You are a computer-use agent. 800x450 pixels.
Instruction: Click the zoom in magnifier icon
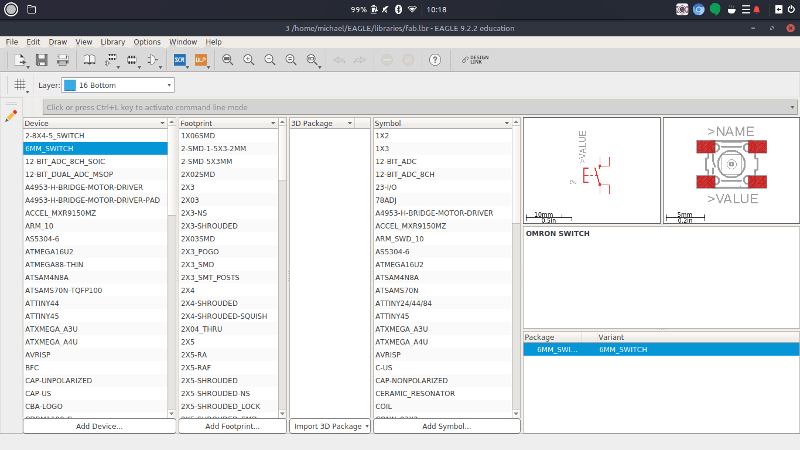click(248, 60)
